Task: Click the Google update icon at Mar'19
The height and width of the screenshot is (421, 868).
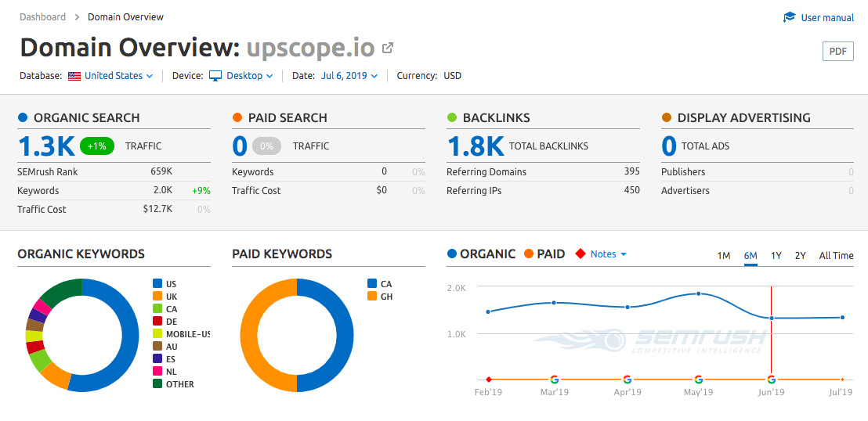Action: click(554, 380)
